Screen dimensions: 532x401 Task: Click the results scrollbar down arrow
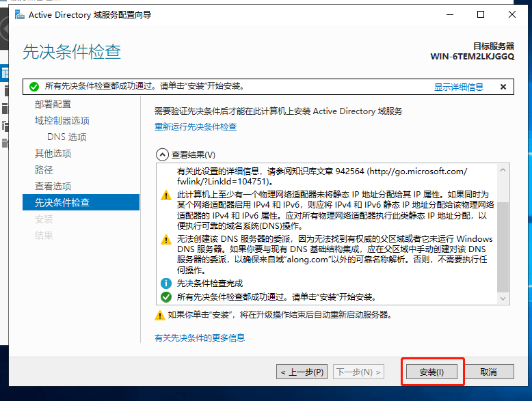click(x=503, y=299)
